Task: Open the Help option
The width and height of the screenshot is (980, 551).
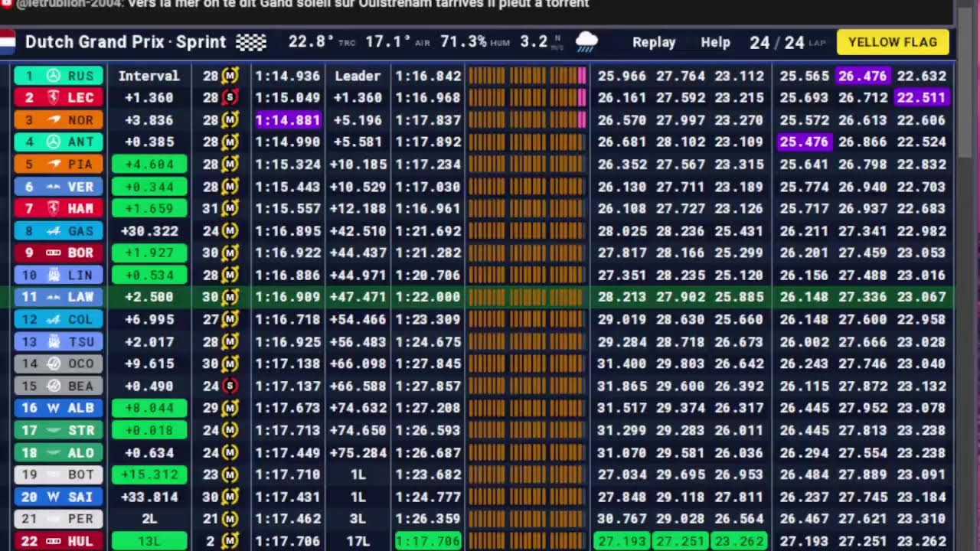Action: pos(715,42)
